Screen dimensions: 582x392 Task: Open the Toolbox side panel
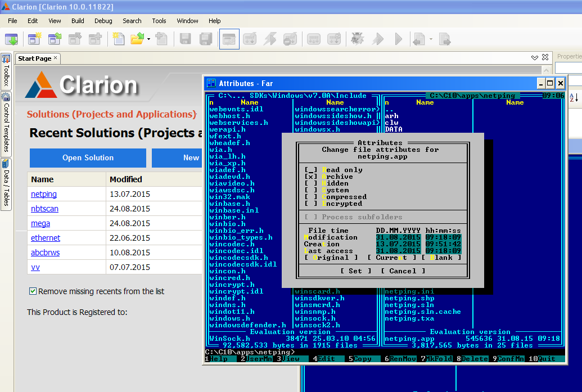pyautogui.click(x=6, y=70)
